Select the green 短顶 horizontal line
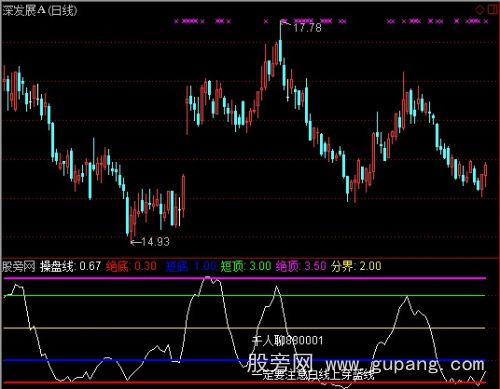Viewport: 500px width, 389px height. click(244, 295)
